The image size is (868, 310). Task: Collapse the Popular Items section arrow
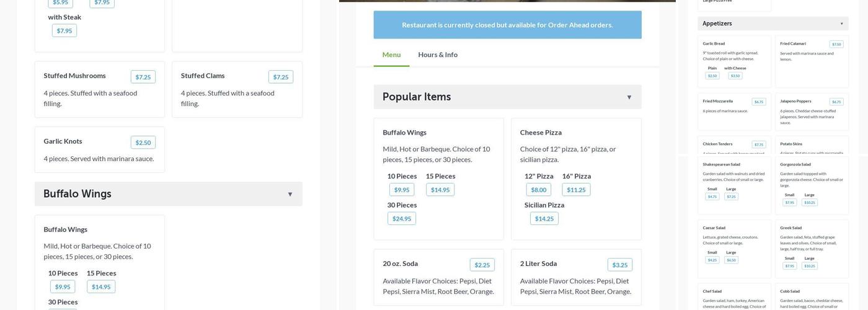coord(629,97)
